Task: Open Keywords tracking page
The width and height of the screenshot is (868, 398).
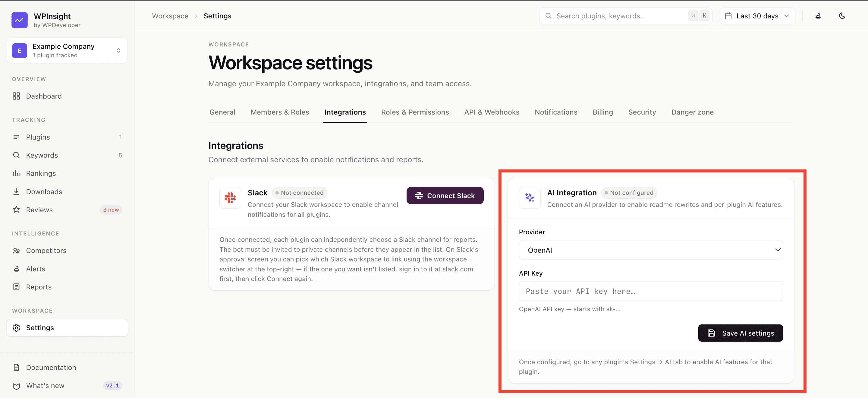Action: click(67, 155)
